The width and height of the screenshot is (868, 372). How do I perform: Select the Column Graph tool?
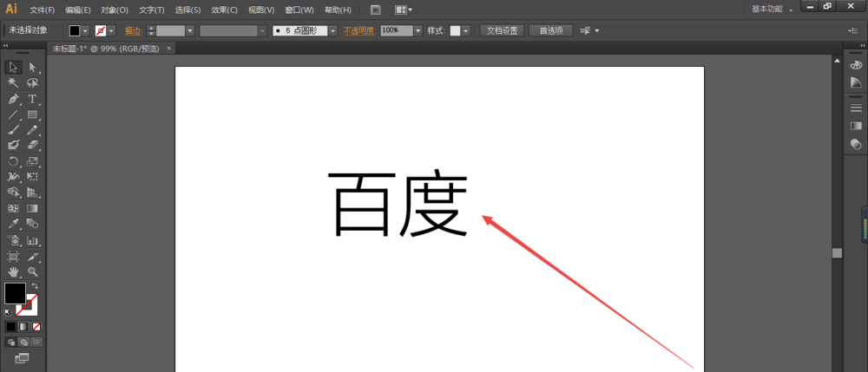click(32, 240)
